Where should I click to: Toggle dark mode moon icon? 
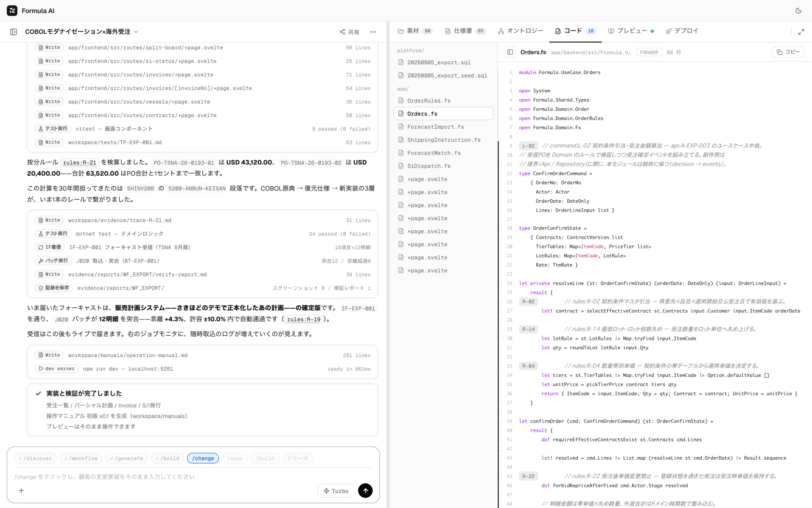click(x=798, y=11)
